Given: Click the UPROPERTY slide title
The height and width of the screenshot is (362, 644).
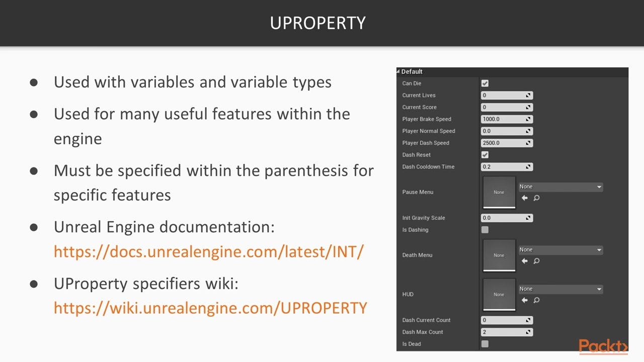Looking at the screenshot, I should [x=317, y=23].
